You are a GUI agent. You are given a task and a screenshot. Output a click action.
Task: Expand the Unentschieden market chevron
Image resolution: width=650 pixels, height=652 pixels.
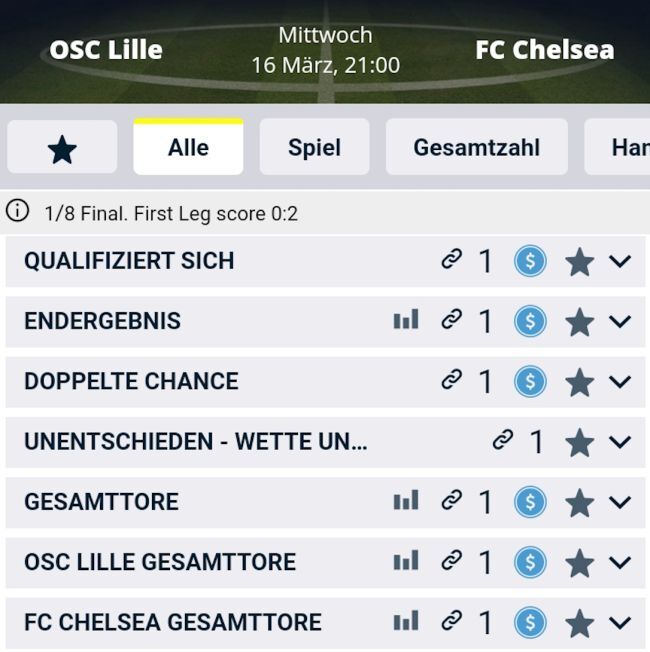point(620,441)
